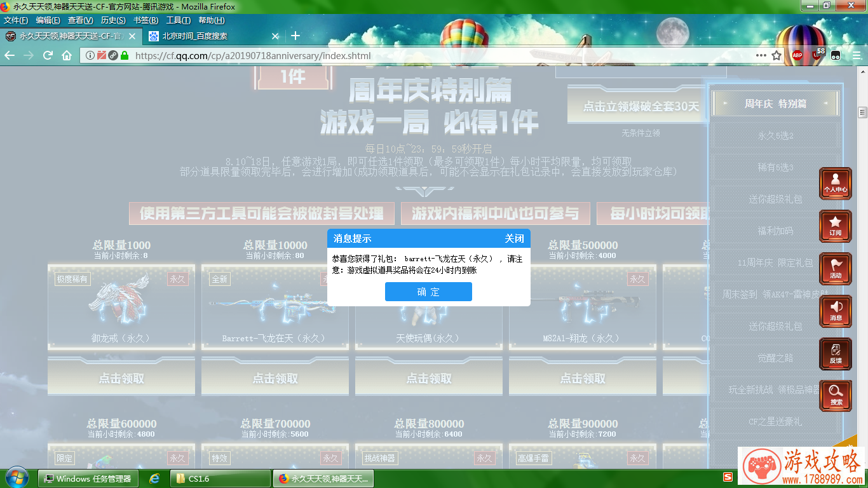Click 点击领取 under 天使玩偶
This screenshot has width=868, height=488.
tap(429, 378)
